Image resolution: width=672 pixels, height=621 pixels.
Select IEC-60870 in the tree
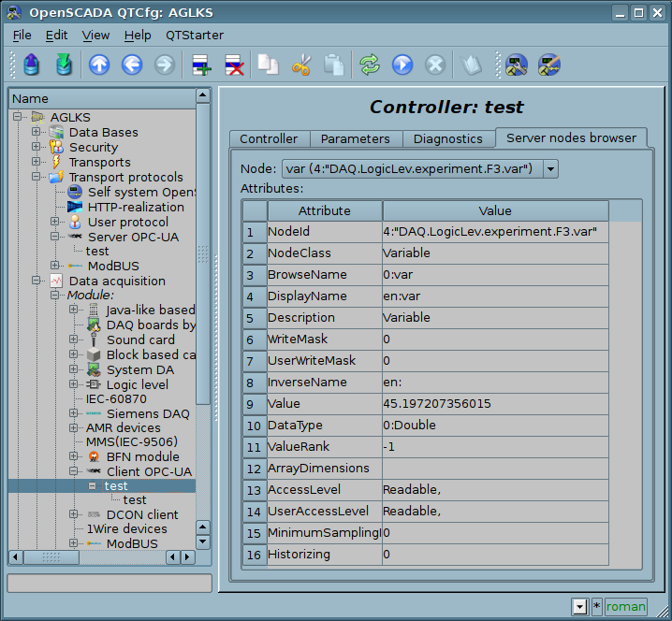click(116, 398)
